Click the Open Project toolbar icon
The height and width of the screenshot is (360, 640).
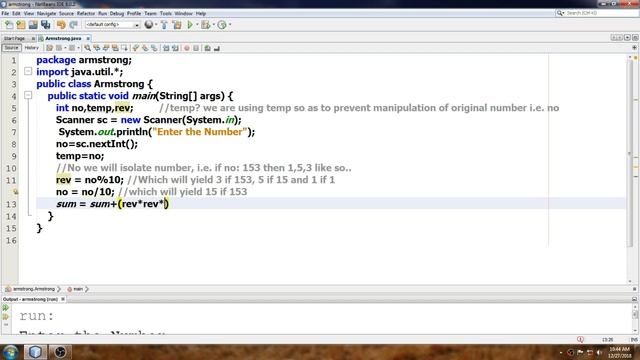[x=33, y=25]
